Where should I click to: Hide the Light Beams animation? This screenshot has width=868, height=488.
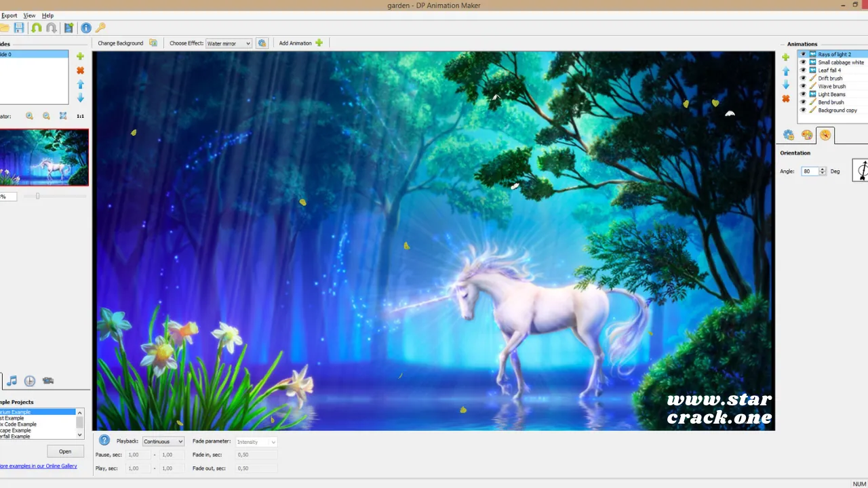[804, 94]
